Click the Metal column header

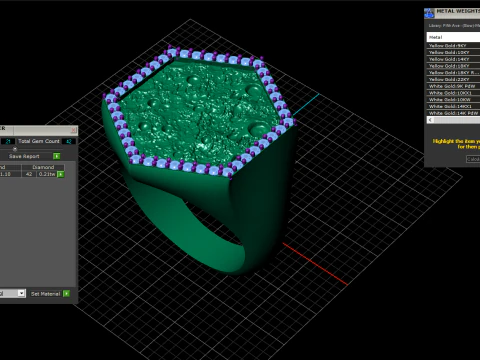coord(453,37)
